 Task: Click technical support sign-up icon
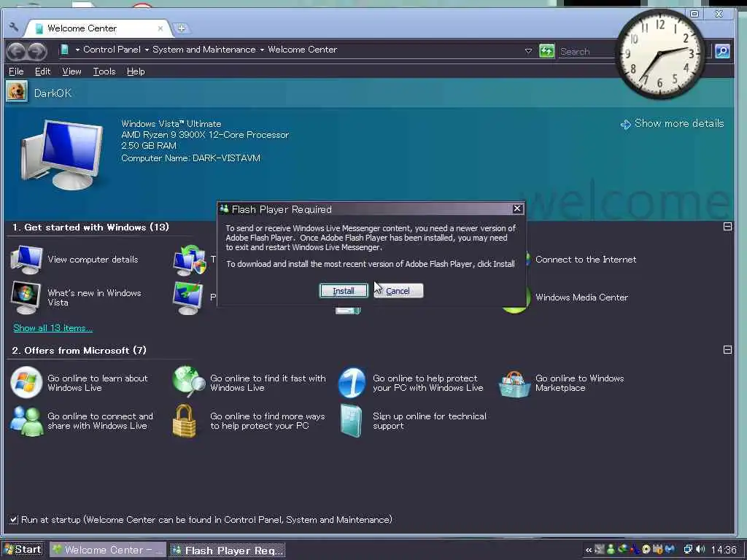351,421
